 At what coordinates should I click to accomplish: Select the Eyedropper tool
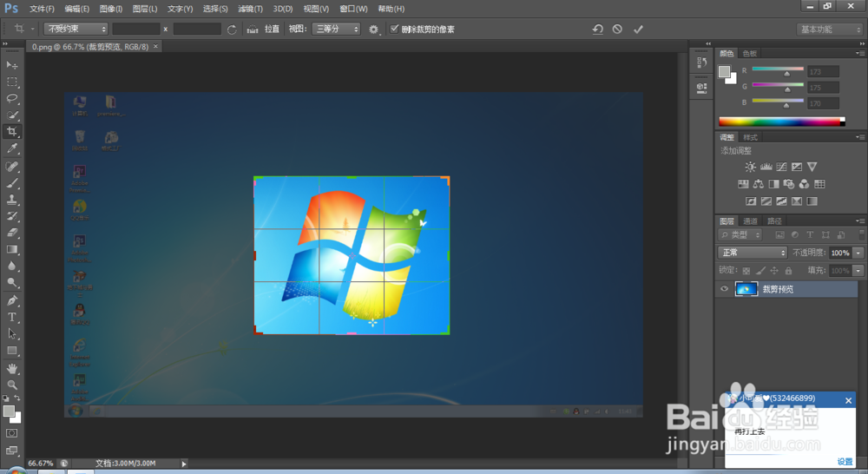pyautogui.click(x=11, y=148)
